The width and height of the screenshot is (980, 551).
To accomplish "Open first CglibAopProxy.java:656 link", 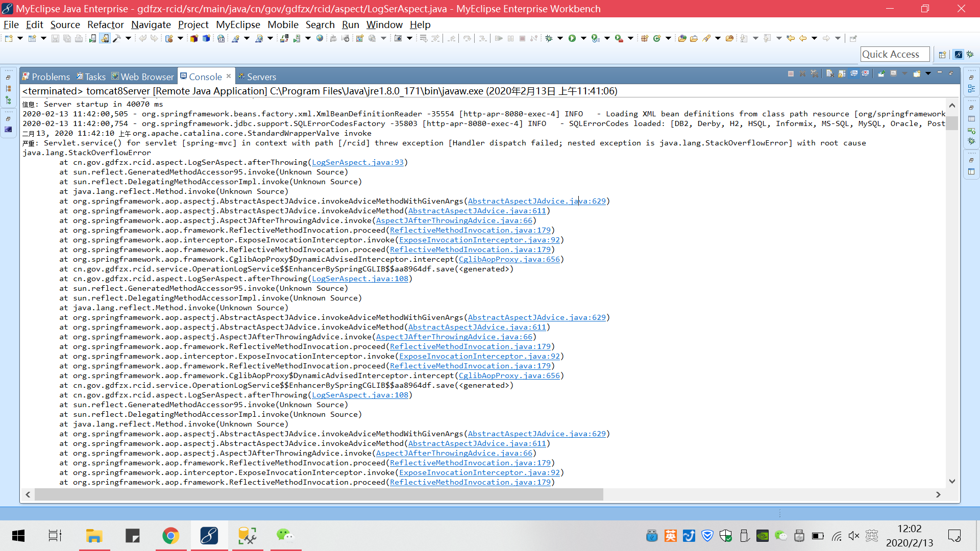I will click(x=509, y=259).
